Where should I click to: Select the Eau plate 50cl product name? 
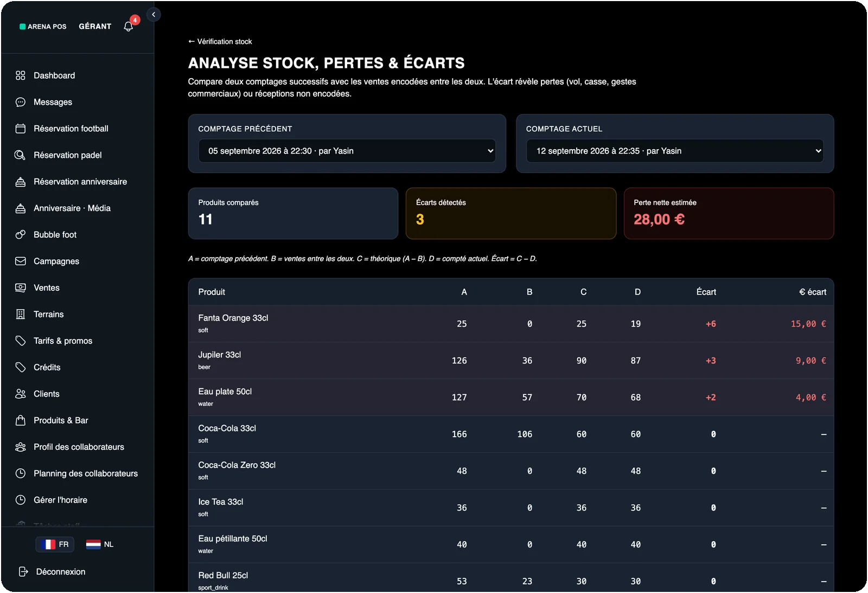225,392
